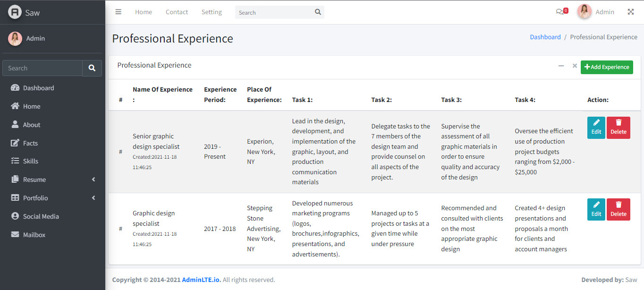Follow the Dashboard breadcrumb link

pos(545,37)
